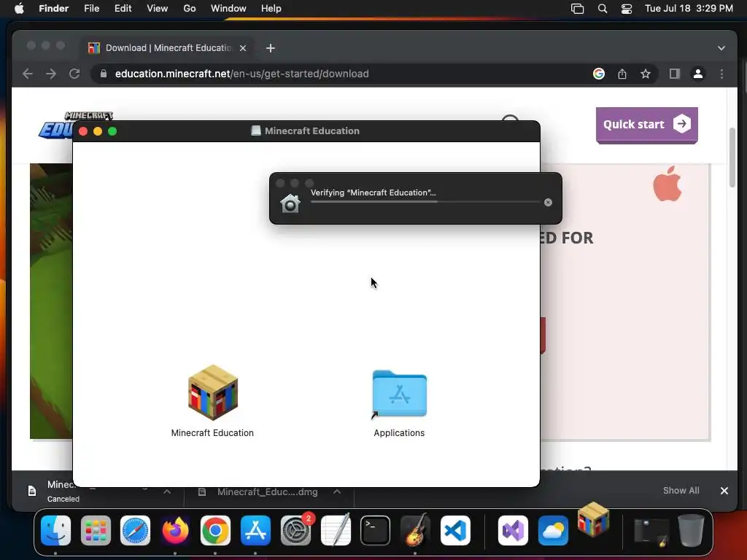
Task: Click Minecraft Education icon in the Dock
Action: (x=593, y=519)
